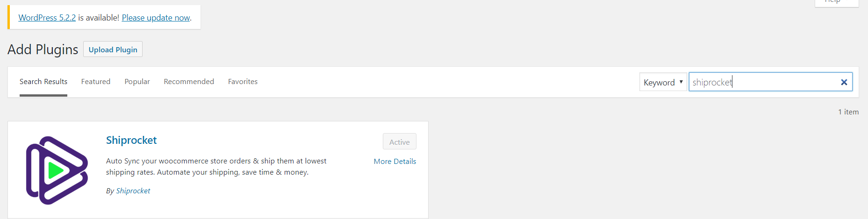Click the greyed-out Active button
This screenshot has height=219, width=868.
(x=400, y=142)
